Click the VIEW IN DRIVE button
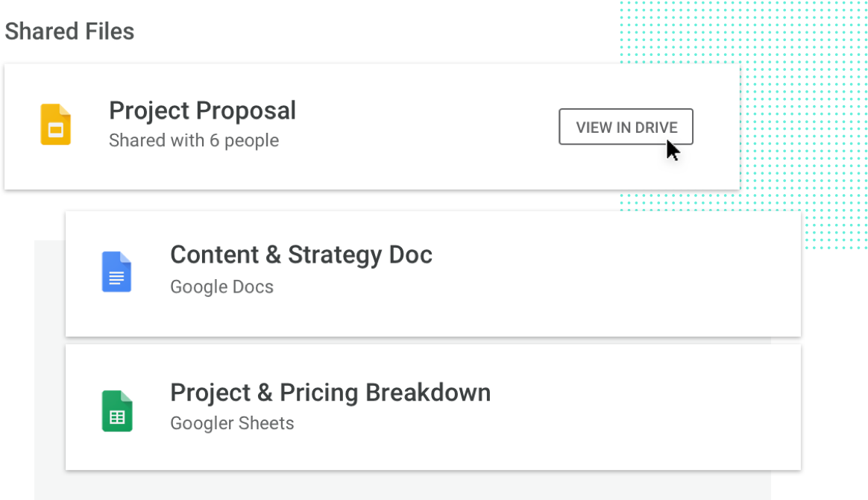 [626, 127]
